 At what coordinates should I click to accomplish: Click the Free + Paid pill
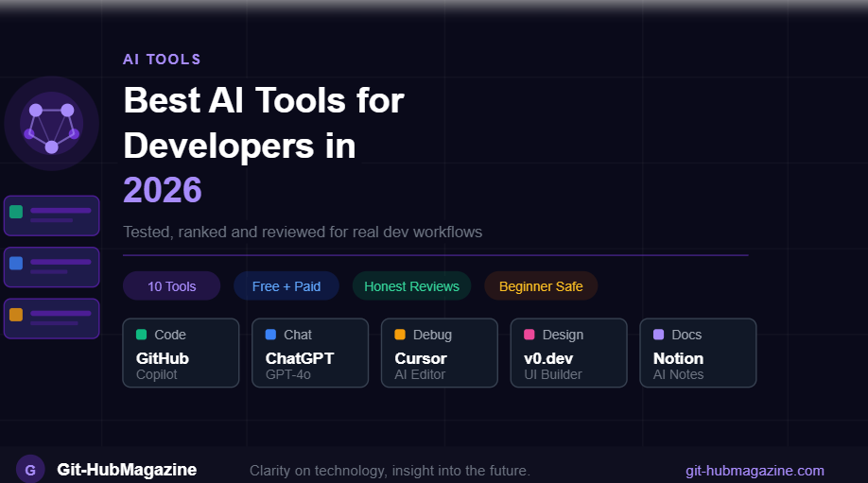coord(286,286)
